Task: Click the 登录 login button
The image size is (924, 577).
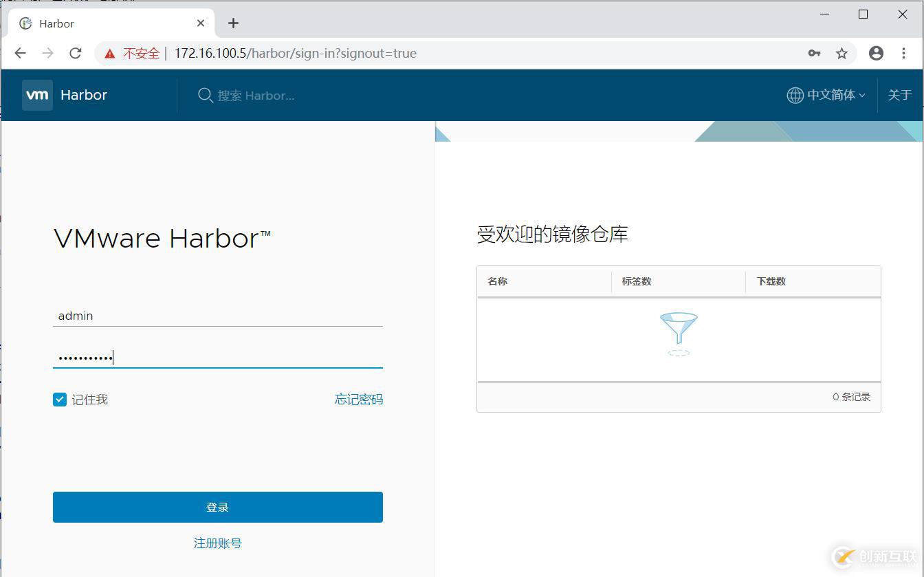Action: click(x=218, y=507)
